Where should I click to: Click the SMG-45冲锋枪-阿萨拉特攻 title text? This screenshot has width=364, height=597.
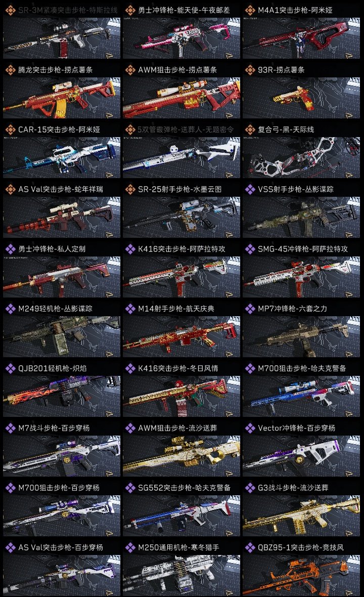[x=303, y=249]
